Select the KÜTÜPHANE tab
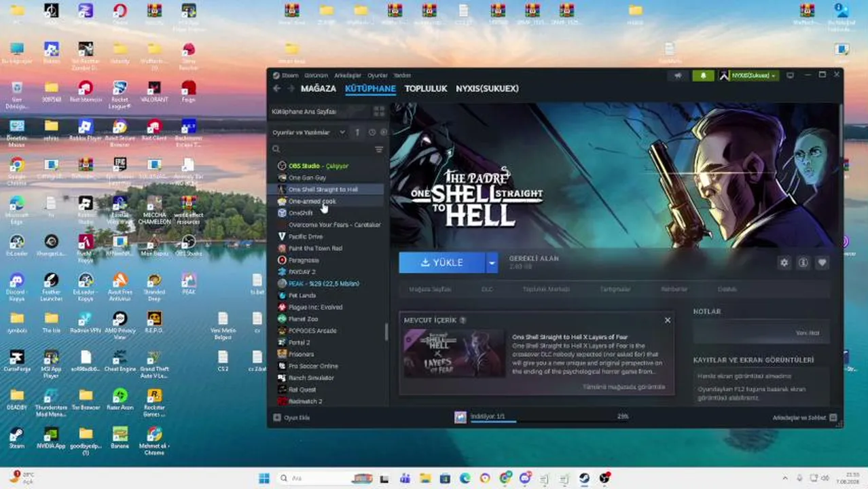Image resolution: width=868 pixels, height=489 pixels. pyautogui.click(x=370, y=88)
